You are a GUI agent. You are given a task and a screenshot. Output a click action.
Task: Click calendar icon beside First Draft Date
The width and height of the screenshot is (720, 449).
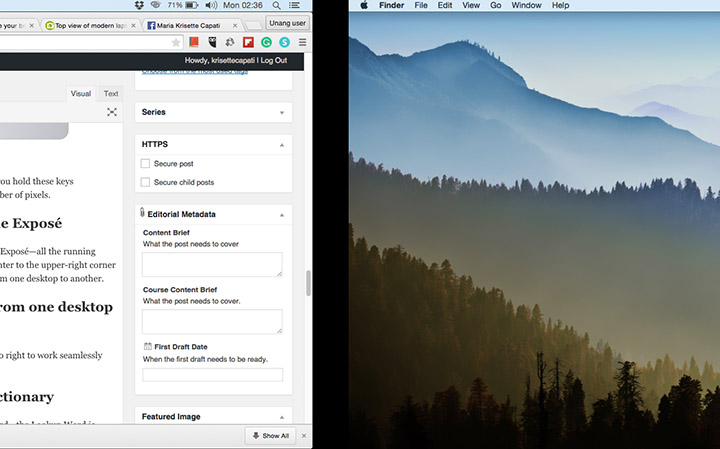click(x=147, y=346)
